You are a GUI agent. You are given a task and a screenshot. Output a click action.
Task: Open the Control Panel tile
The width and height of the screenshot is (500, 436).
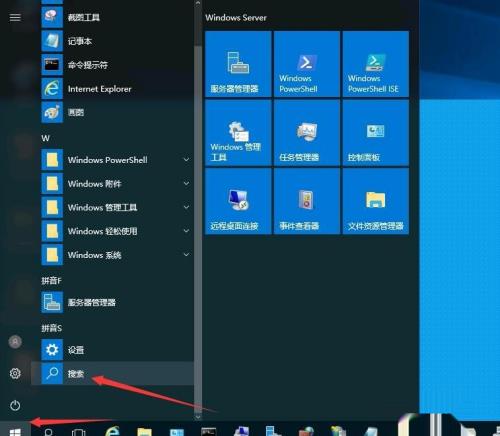point(376,133)
